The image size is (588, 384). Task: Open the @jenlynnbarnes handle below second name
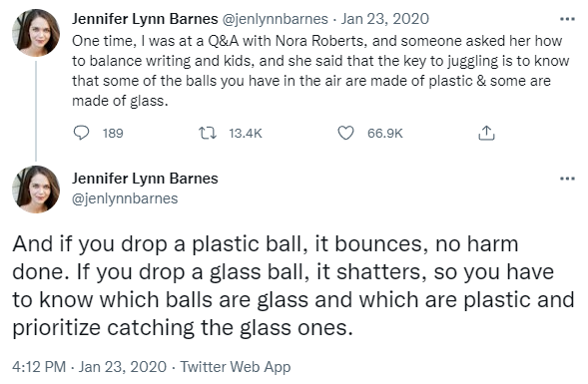(125, 198)
